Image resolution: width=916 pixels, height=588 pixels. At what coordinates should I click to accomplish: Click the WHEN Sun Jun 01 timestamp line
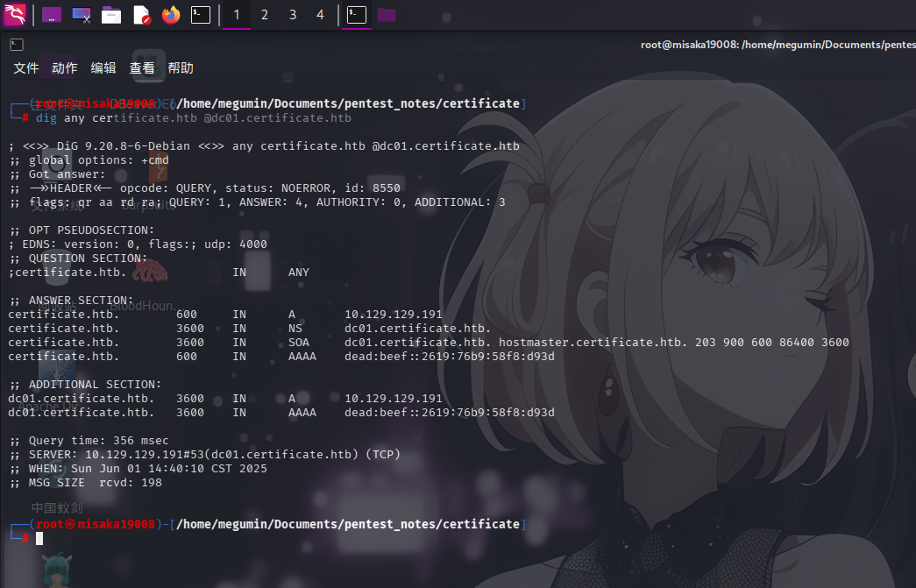tap(138, 468)
